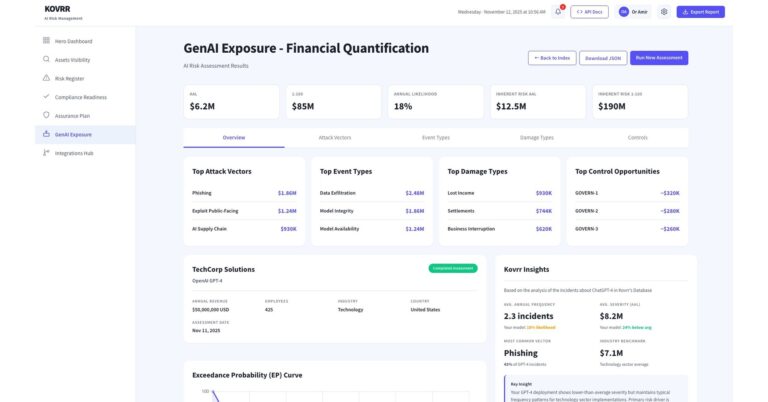Click the Inherent Risk $190M card
The image size is (768, 402).
[640, 102]
